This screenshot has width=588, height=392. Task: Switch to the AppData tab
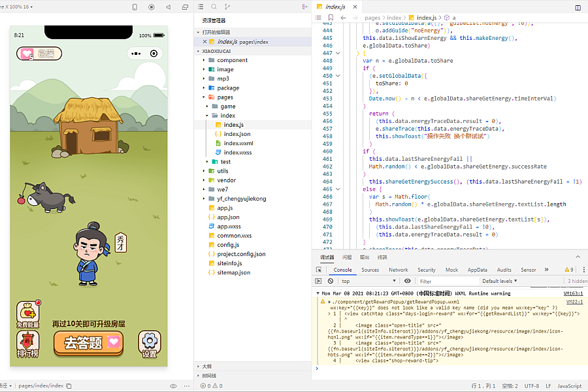[477, 270]
